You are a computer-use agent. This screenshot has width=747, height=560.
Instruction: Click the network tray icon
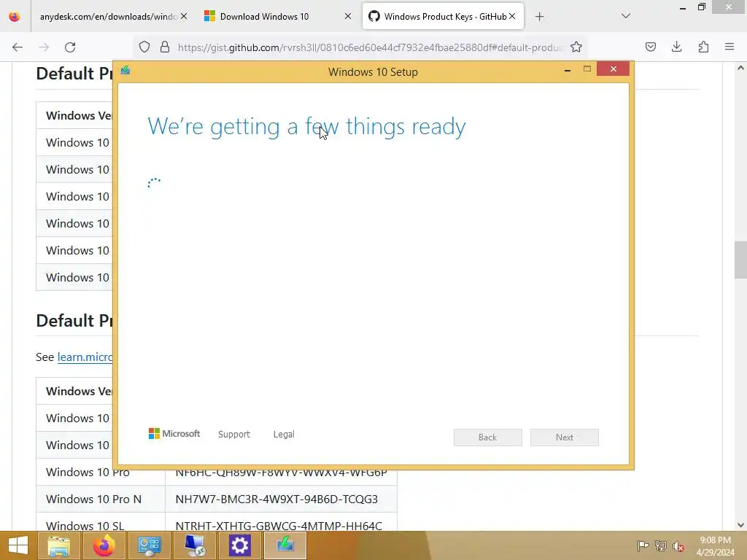click(661, 545)
